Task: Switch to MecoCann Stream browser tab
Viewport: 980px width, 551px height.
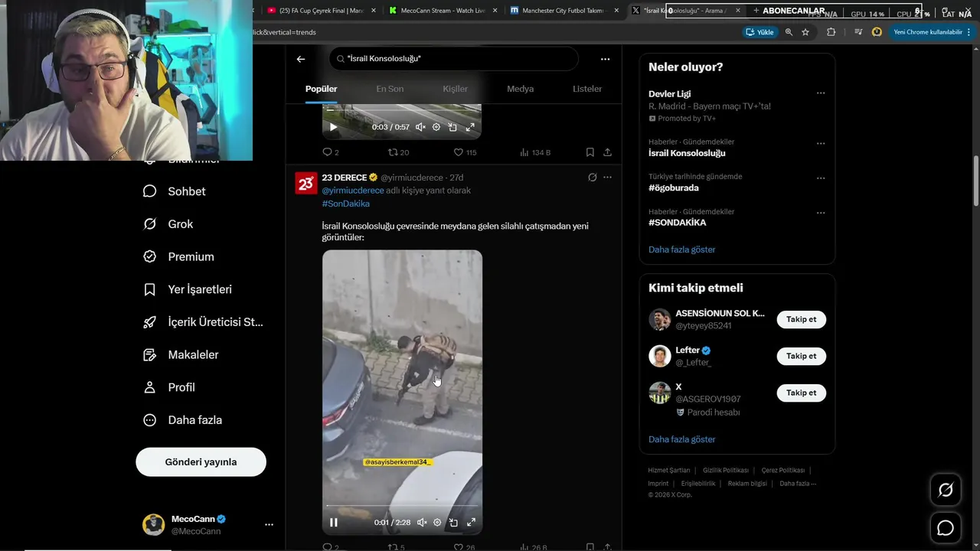Action: [x=443, y=11]
